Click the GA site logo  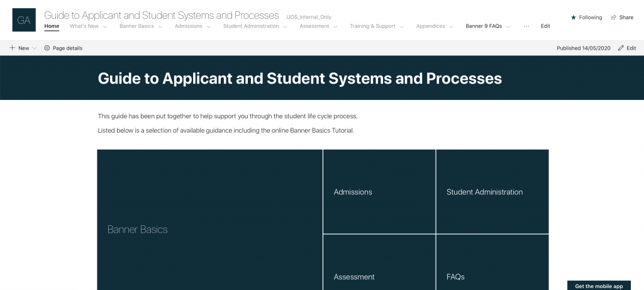tap(24, 20)
